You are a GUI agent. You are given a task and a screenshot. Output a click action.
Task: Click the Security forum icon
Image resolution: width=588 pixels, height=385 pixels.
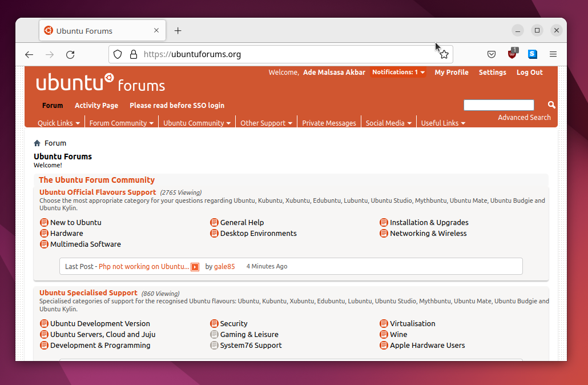pyautogui.click(x=214, y=323)
